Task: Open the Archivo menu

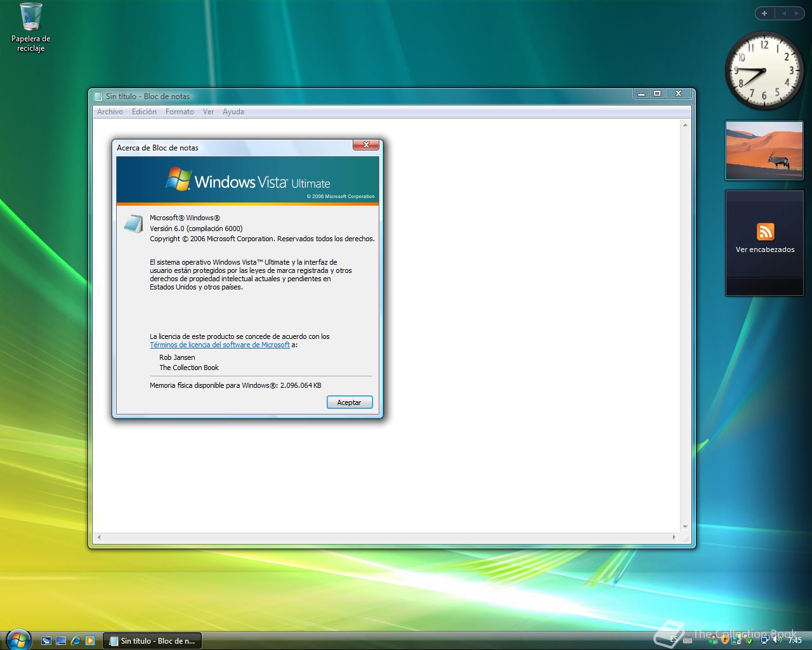Action: tap(110, 112)
